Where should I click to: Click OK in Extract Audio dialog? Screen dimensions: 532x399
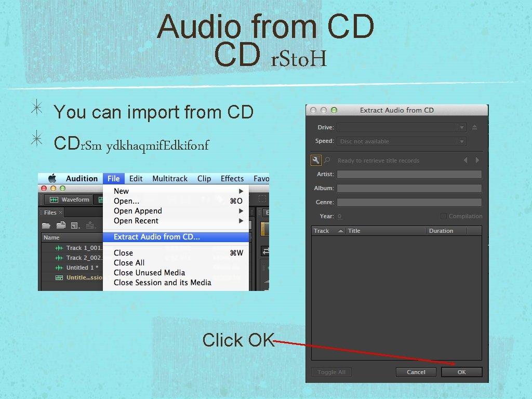[462, 372]
